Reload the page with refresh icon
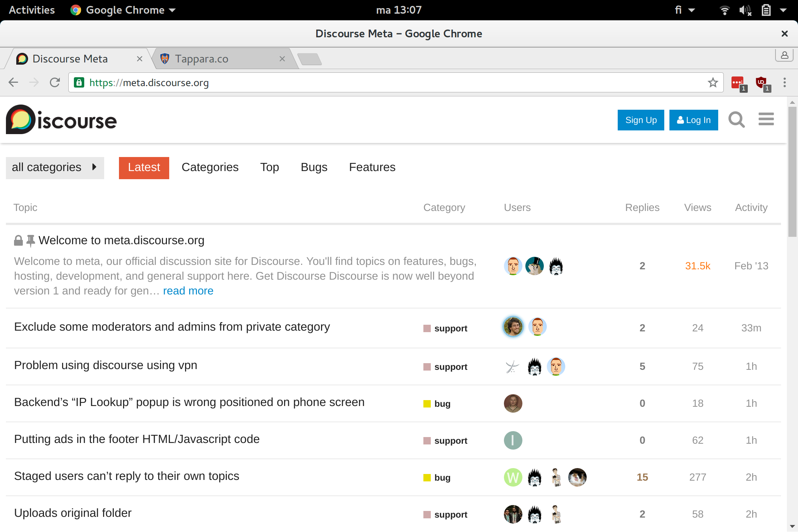Viewport: 798px width, 532px height. click(55, 82)
